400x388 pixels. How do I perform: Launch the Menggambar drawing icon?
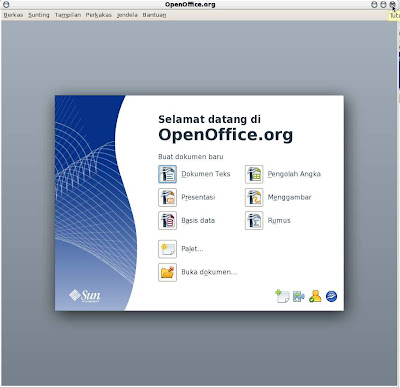coord(254,197)
